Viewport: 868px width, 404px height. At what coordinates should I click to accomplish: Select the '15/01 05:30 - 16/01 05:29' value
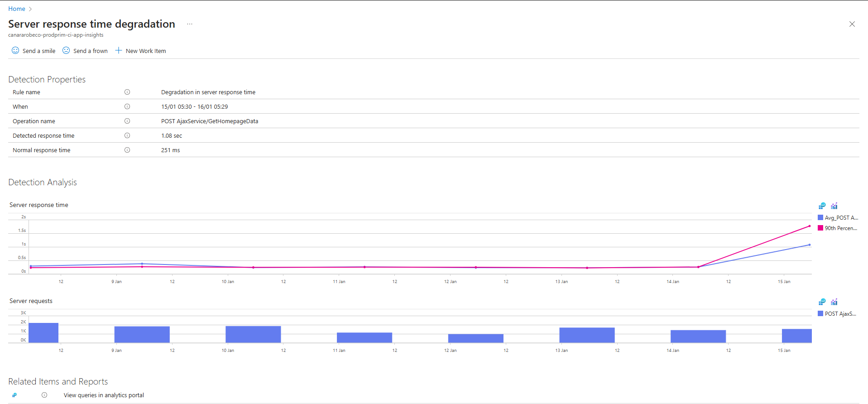[195, 106]
